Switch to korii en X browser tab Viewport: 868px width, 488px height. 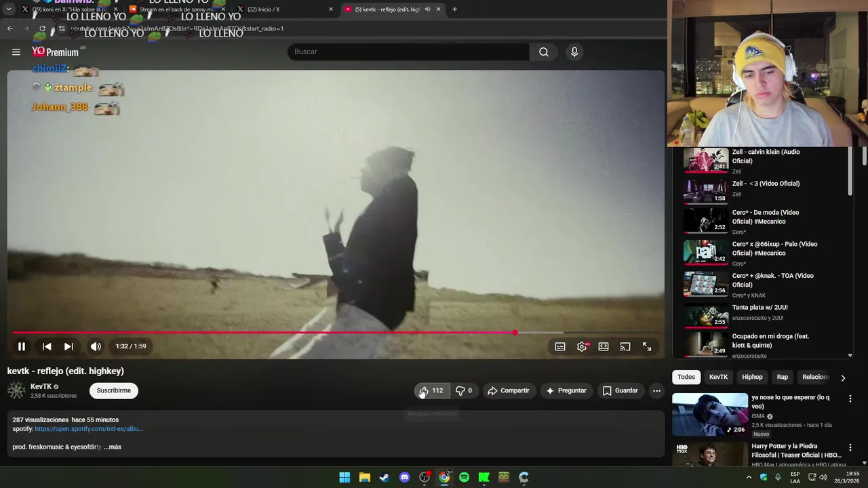[x=71, y=9]
